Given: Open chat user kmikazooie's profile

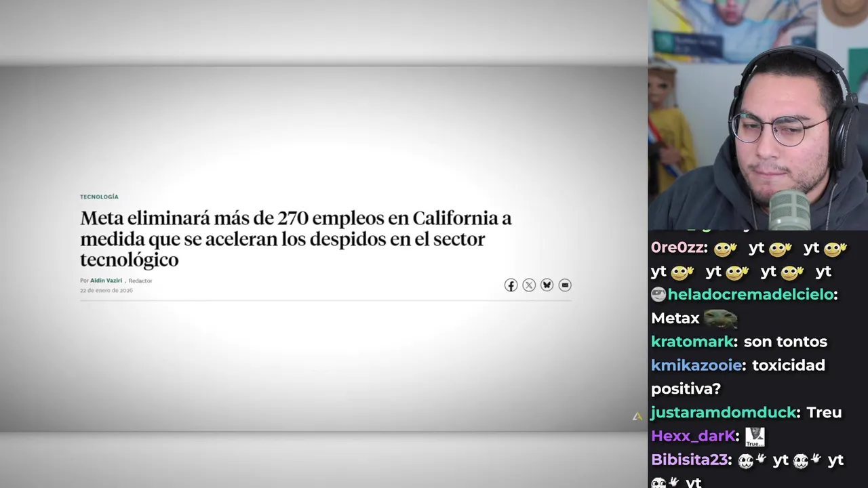Looking at the screenshot, I should tap(696, 365).
